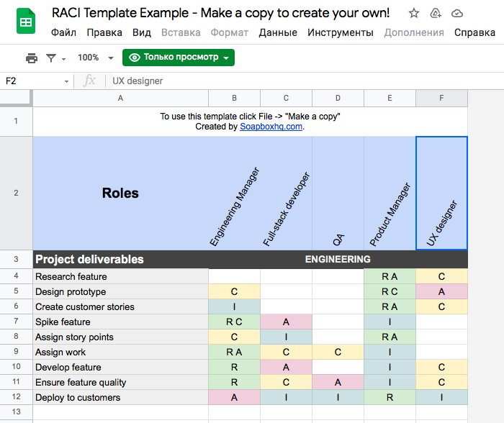Select the Develop feature row label
Screen dimensions: 504x423
click(120, 367)
